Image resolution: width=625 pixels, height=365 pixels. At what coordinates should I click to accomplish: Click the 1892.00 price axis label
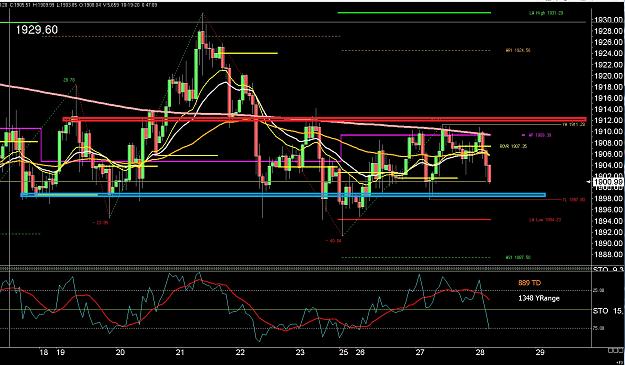608,232
